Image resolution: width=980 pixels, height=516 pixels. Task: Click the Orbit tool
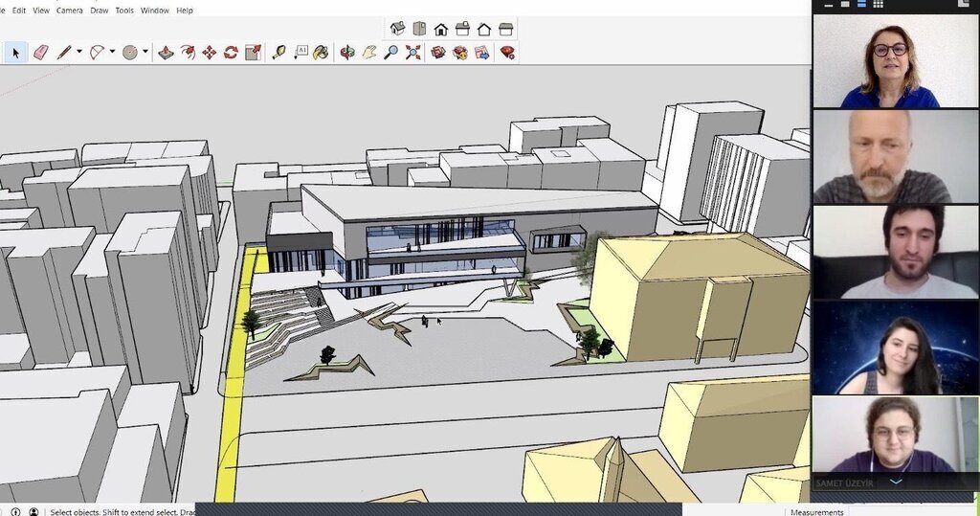346,53
